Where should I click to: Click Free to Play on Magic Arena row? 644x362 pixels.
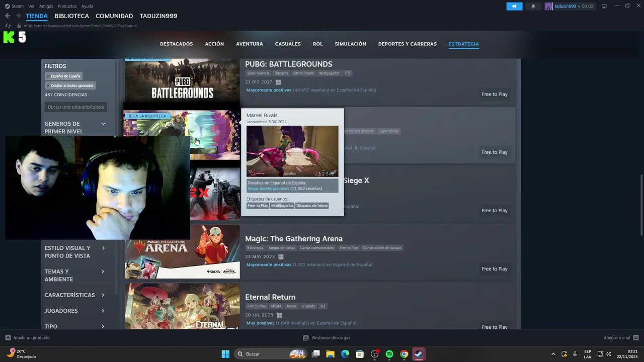click(x=495, y=268)
